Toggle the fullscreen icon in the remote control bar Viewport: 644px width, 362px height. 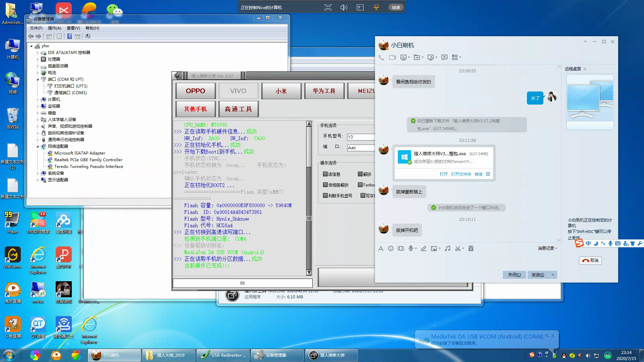pyautogui.click(x=328, y=7)
